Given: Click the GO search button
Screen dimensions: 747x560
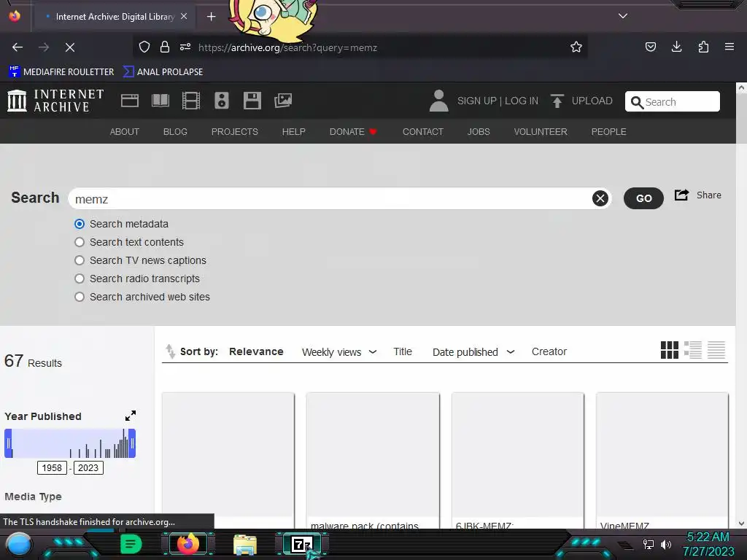Looking at the screenshot, I should point(643,198).
